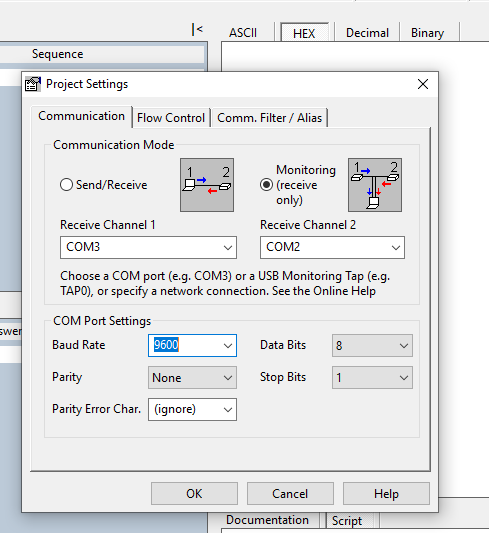Select the Send/Receive radio button

click(66, 185)
